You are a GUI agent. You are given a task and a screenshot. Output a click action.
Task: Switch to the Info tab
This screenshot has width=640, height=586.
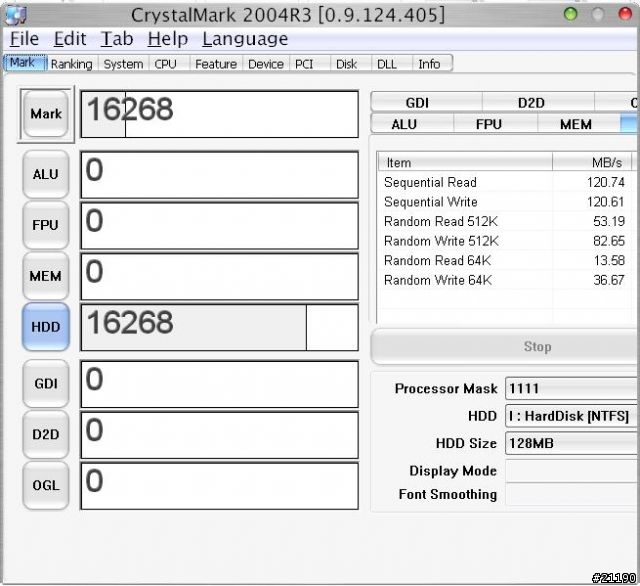432,64
